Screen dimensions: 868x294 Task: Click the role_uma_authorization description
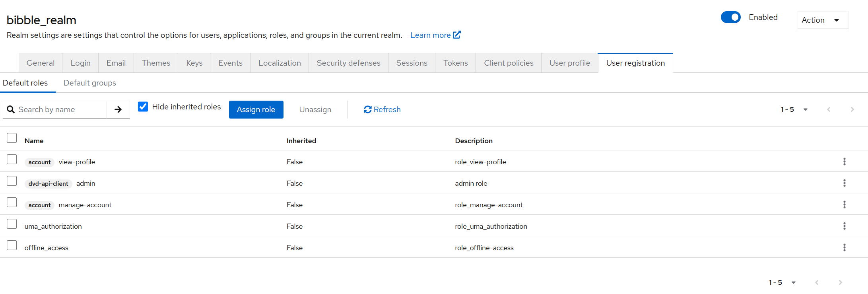point(491,226)
